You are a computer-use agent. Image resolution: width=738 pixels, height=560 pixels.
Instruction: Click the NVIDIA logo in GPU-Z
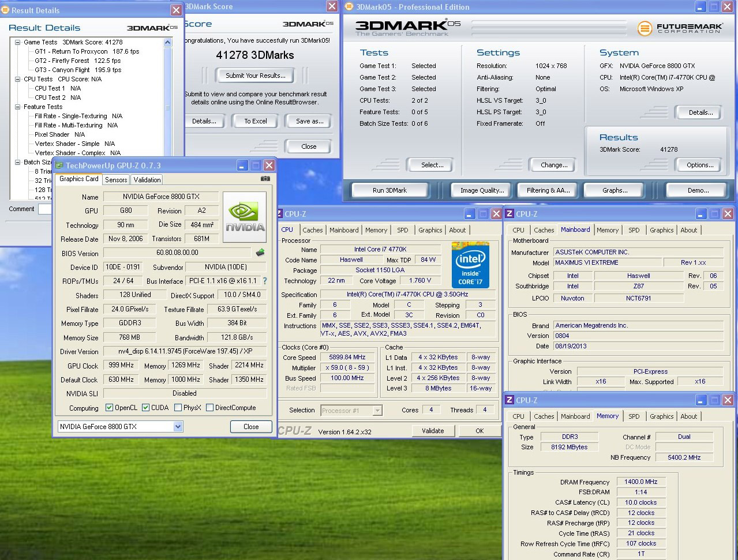pyautogui.click(x=244, y=216)
